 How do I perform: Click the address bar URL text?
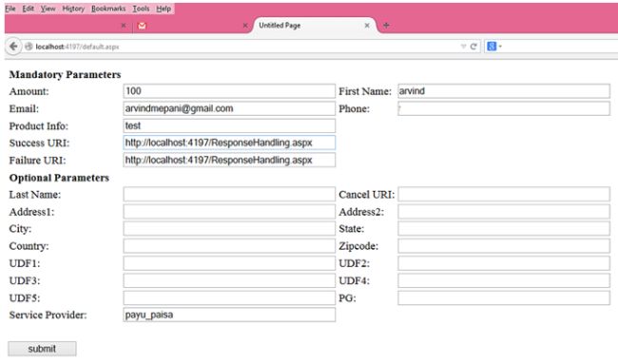(77, 47)
